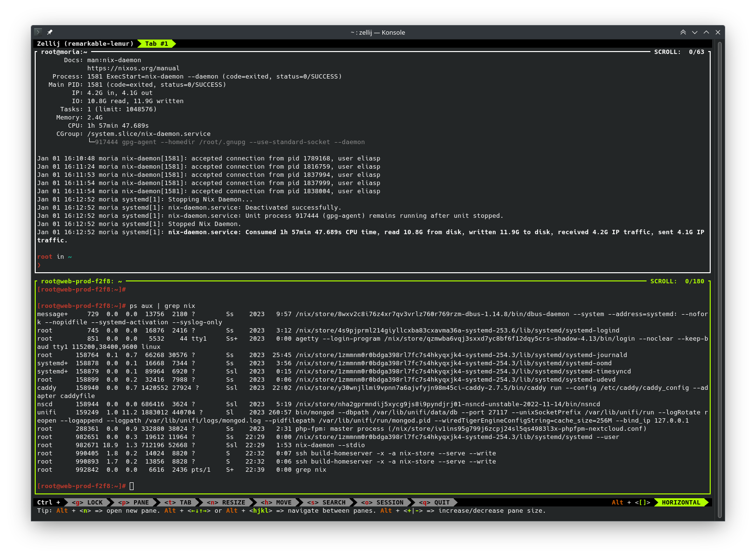Viewport: 756px width, 558px height.
Task: Click the dbus-daemon process row
Action: click(x=373, y=318)
